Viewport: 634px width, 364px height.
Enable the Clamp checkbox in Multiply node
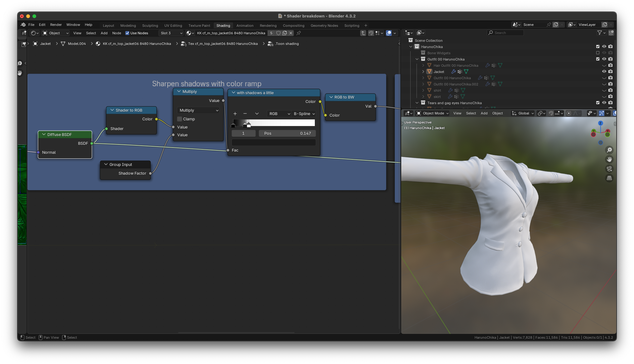tap(180, 119)
